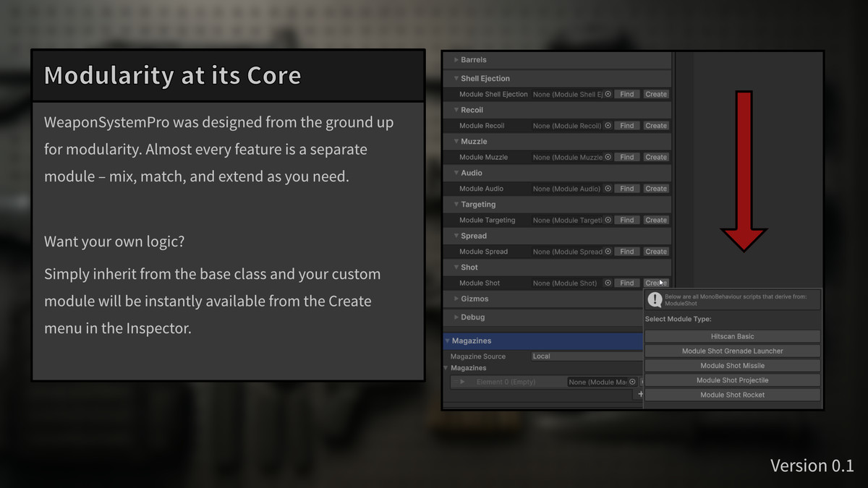Viewport: 868px width, 488px height.
Task: Click Create for Module Targeting
Action: tap(656, 220)
